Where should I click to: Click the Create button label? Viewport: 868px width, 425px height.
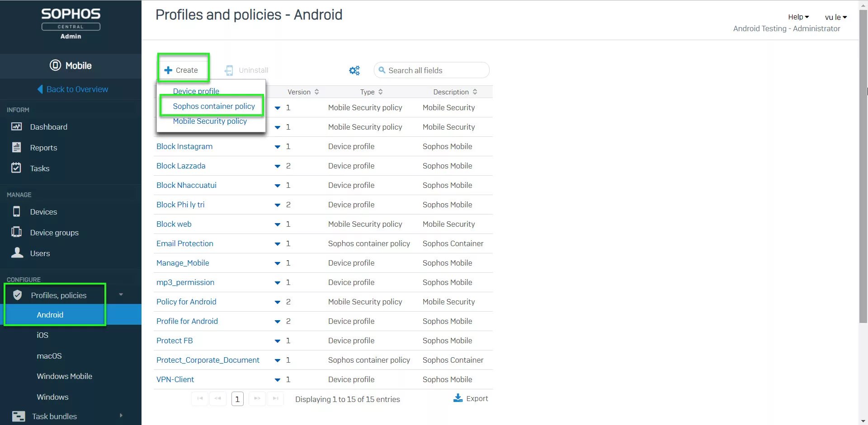point(187,70)
